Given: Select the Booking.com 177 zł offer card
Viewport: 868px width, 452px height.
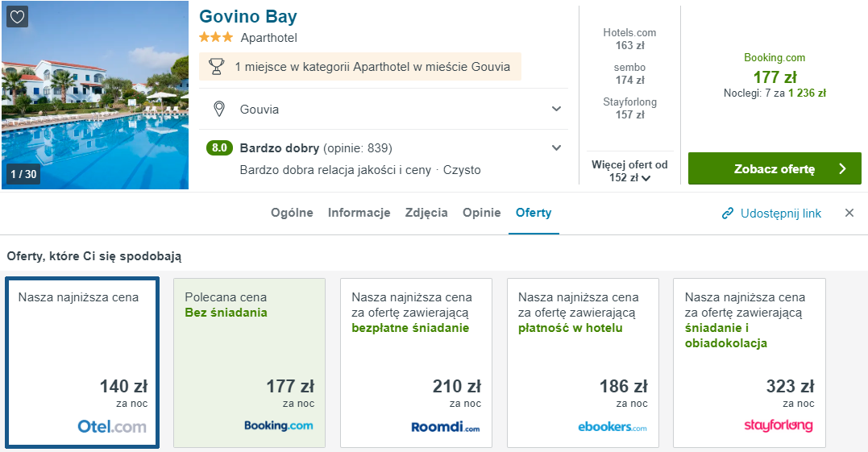Looking at the screenshot, I should pos(250,363).
